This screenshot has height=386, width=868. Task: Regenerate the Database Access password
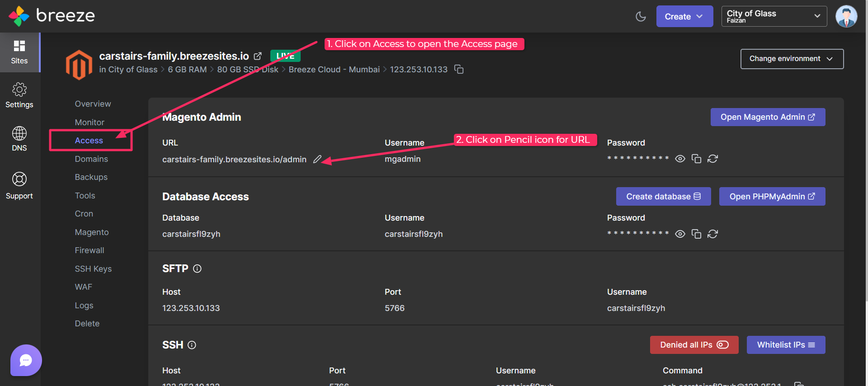[x=712, y=234]
